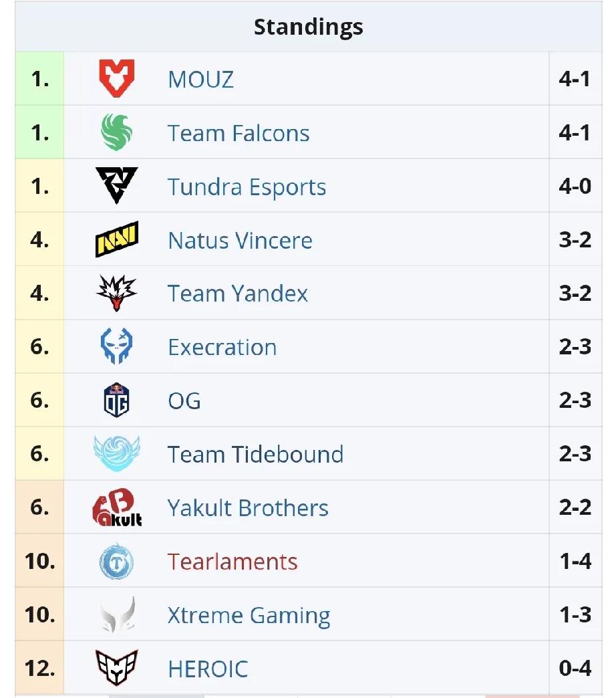616x698 pixels.
Task: Click the Tundra Esports logo
Action: point(116,186)
